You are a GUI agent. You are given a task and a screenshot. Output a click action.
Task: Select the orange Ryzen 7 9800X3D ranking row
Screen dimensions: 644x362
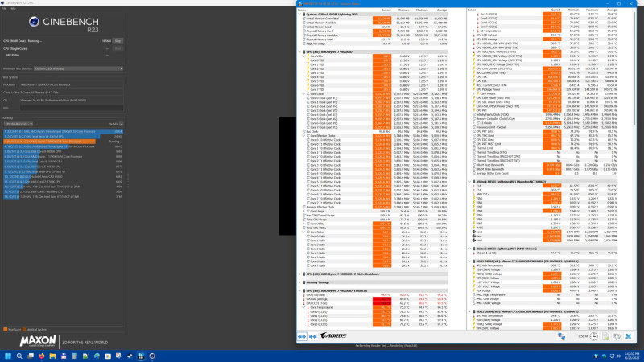64,142
